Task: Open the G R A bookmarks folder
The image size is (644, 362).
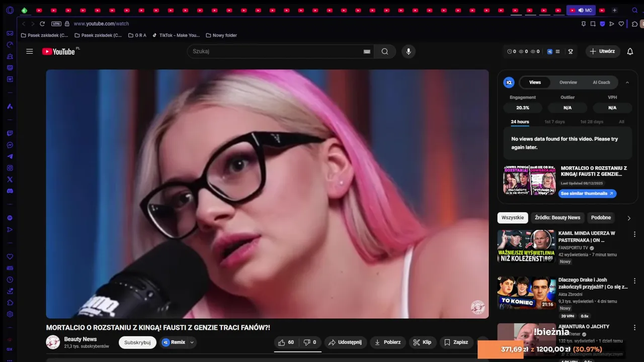Action: (137, 35)
